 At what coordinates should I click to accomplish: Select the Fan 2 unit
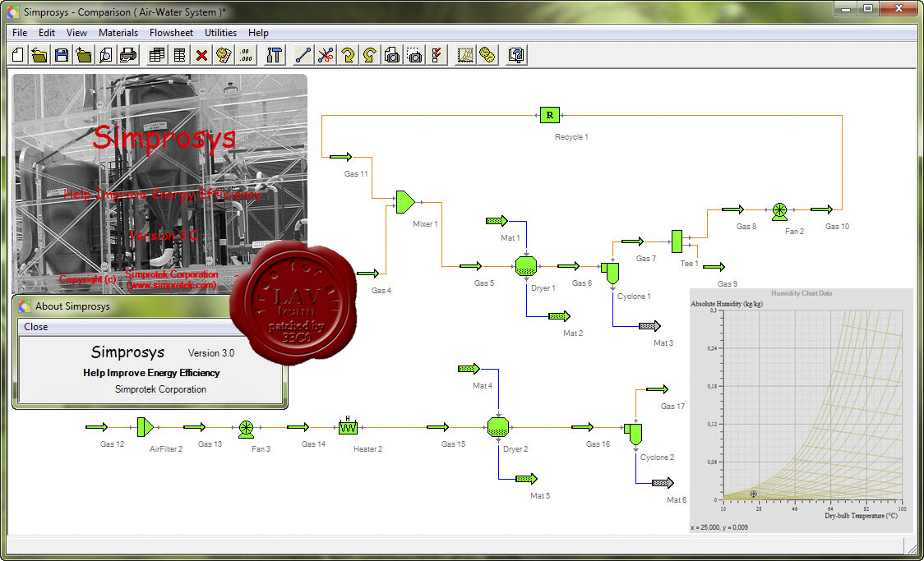(779, 210)
